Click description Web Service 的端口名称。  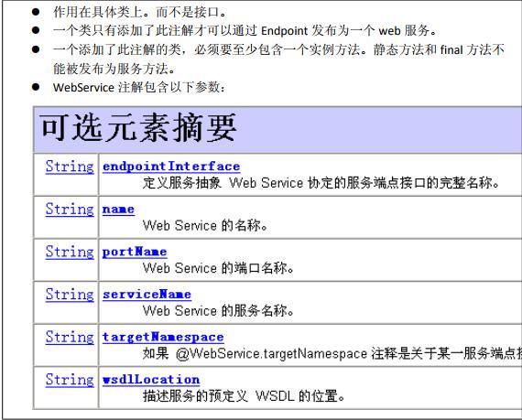[x=218, y=268]
